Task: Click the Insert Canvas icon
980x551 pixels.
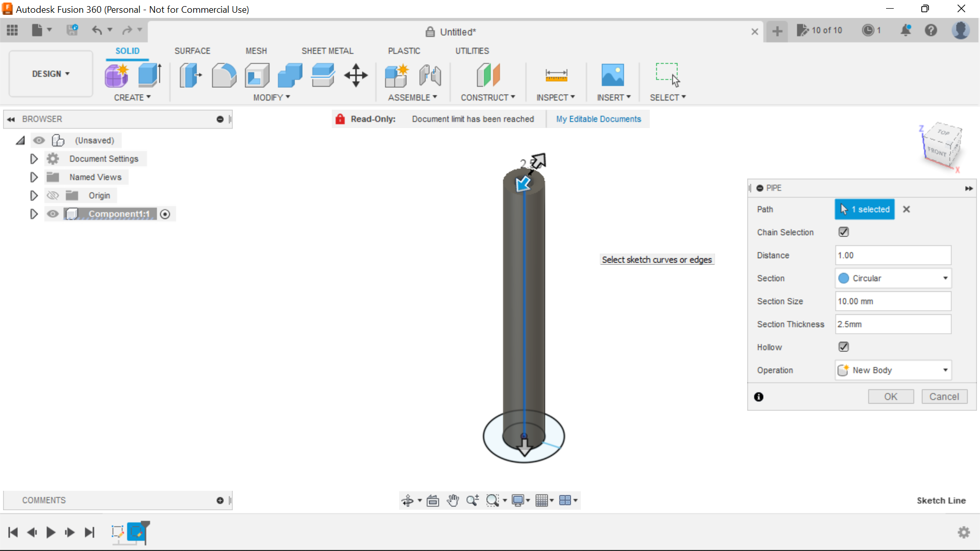Action: click(613, 75)
